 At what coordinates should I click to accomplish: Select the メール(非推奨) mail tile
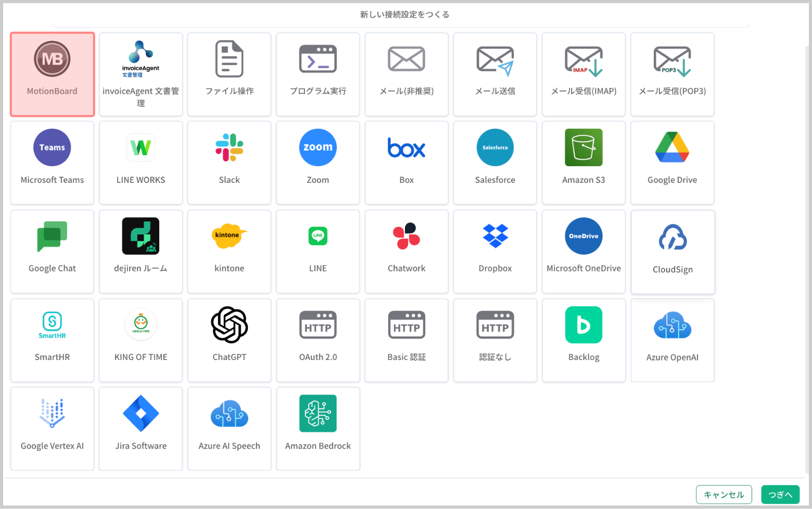(x=407, y=75)
